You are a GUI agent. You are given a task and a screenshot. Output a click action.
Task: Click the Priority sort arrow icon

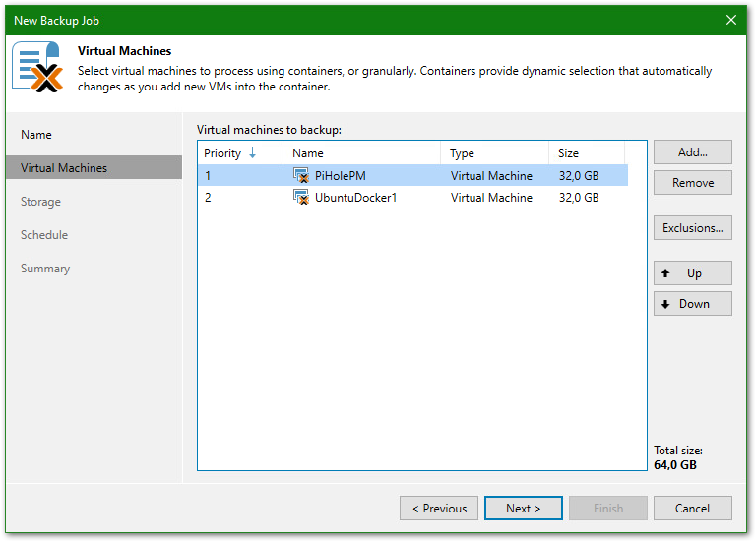click(x=252, y=153)
